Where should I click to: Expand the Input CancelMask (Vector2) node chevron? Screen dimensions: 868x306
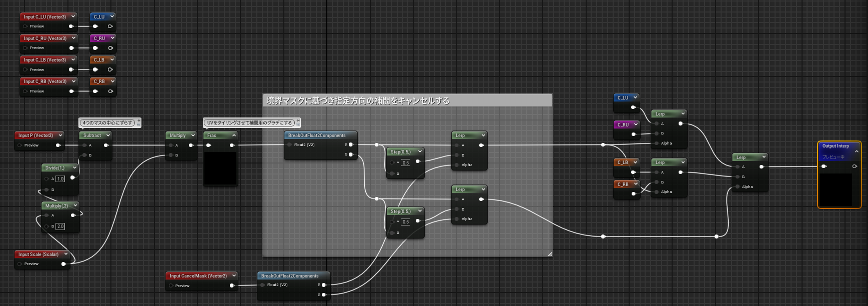[234, 275]
